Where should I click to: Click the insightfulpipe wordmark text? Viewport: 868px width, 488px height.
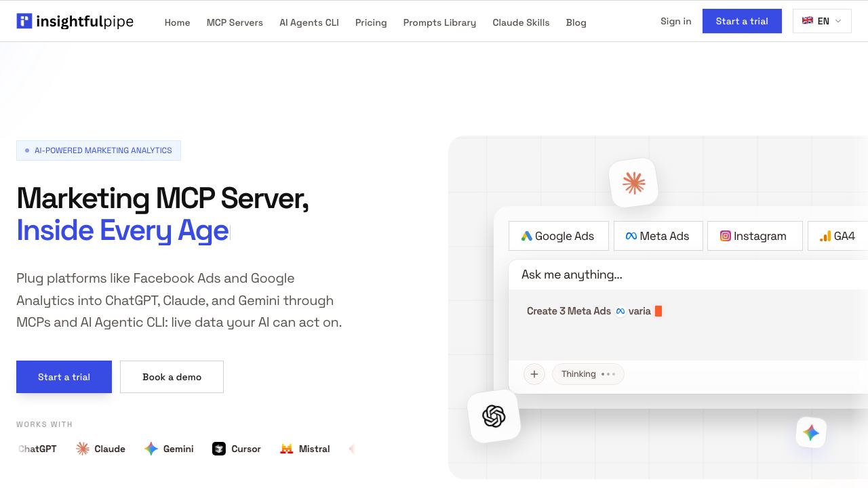pyautogui.click(x=85, y=21)
